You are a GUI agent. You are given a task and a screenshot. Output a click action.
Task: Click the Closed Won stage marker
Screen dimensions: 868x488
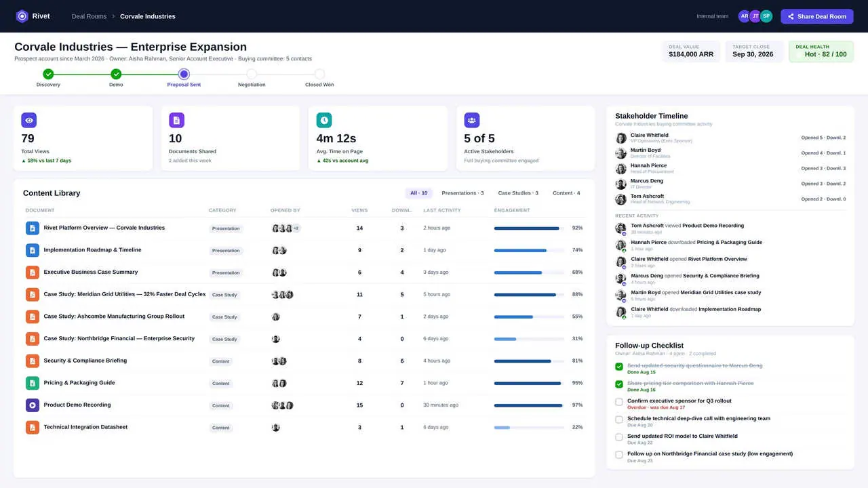pyautogui.click(x=319, y=74)
